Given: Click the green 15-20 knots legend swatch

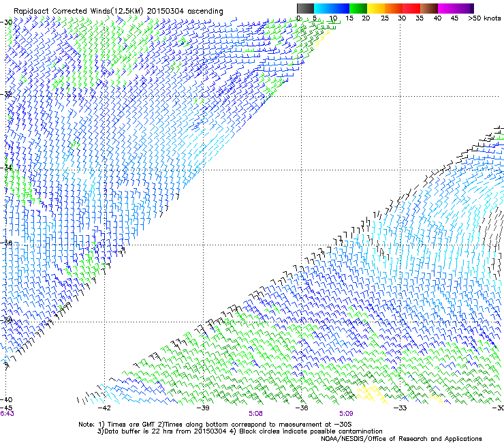Looking at the screenshot, I should [x=358, y=8].
